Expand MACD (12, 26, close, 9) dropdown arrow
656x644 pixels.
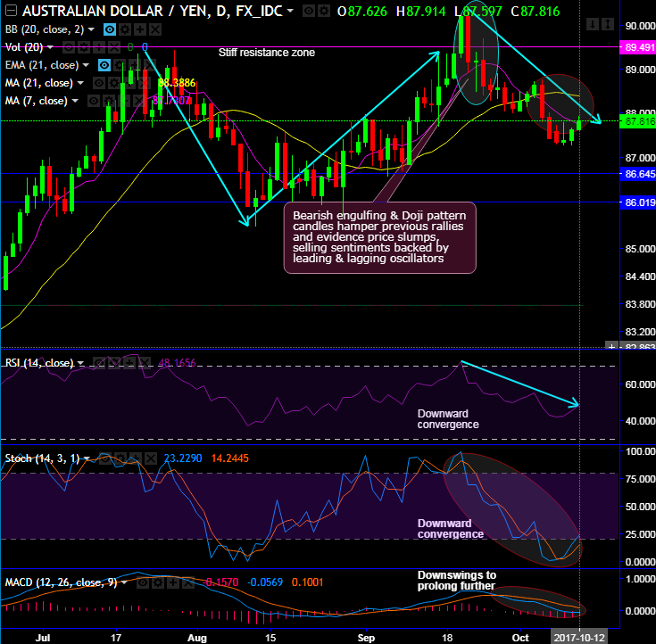click(x=124, y=582)
